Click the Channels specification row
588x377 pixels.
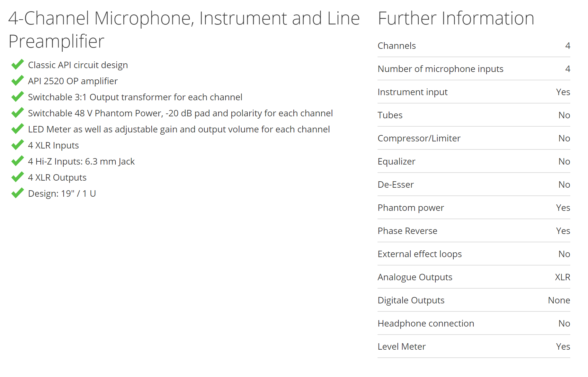[474, 46]
